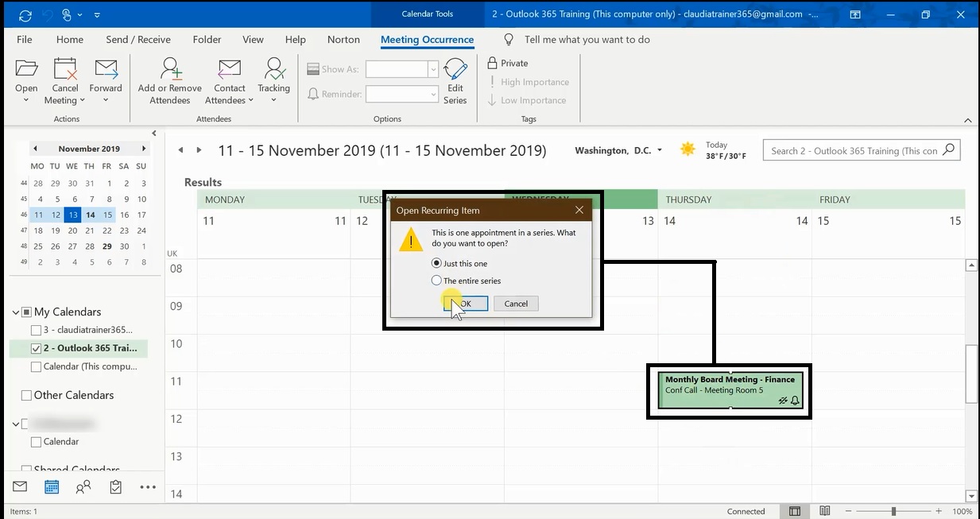Go to next week arrow in calendar header
The width and height of the screenshot is (980, 519).
pos(199,150)
